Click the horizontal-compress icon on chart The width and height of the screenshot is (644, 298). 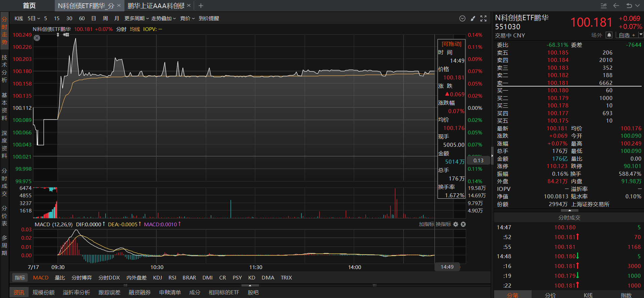[x=66, y=35]
